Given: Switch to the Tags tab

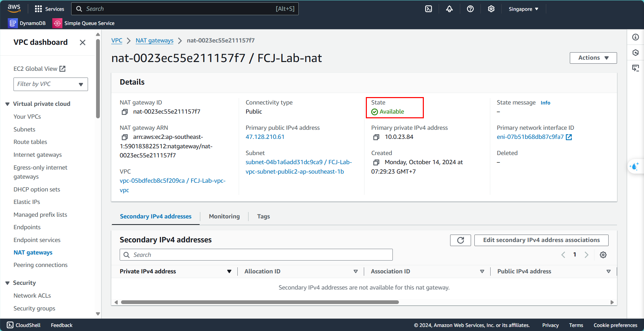Looking at the screenshot, I should [x=263, y=216].
